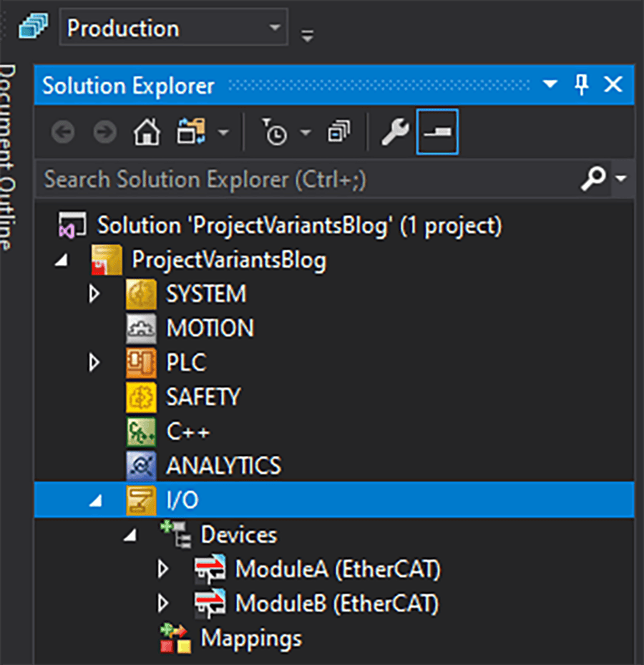The image size is (644, 665).
Task: Select the ANALYTICS tree item
Action: click(223, 466)
